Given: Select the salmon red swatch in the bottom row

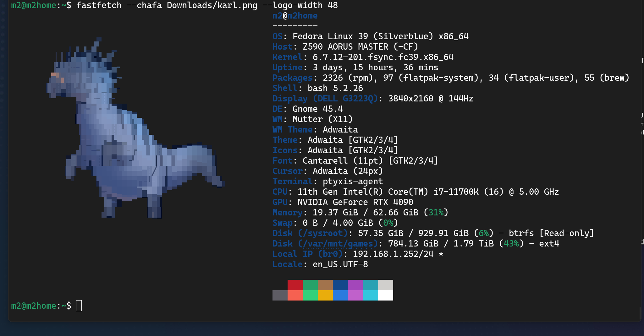Looking at the screenshot, I should tap(295, 295).
